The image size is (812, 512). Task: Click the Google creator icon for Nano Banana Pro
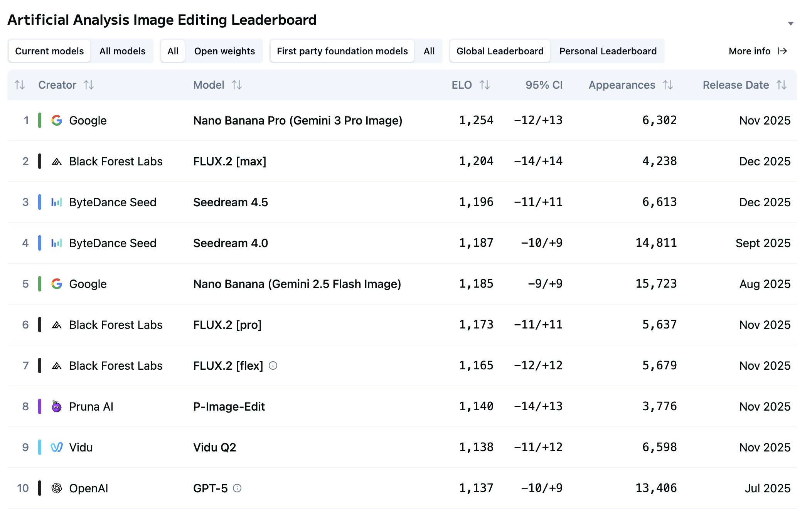[x=56, y=120]
